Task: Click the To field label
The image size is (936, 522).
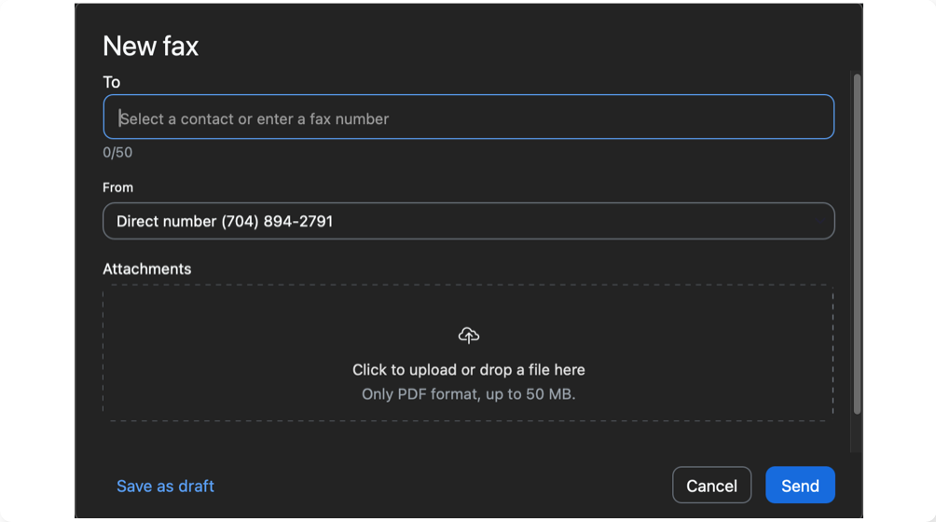Action: point(111,82)
